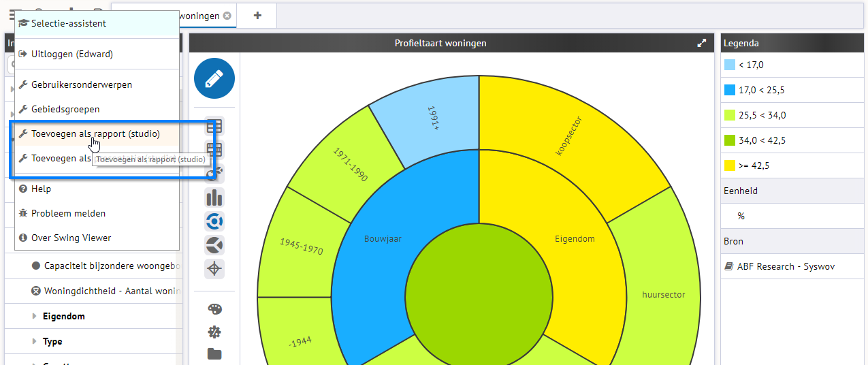Open Over Swing Viewer menu entry
868x365 pixels.
click(x=97, y=238)
